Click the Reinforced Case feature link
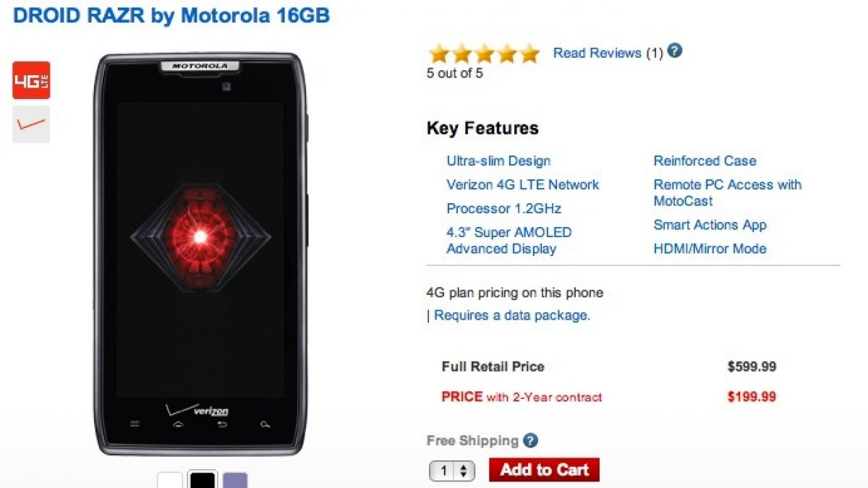This screenshot has height=488, width=868. pos(705,160)
